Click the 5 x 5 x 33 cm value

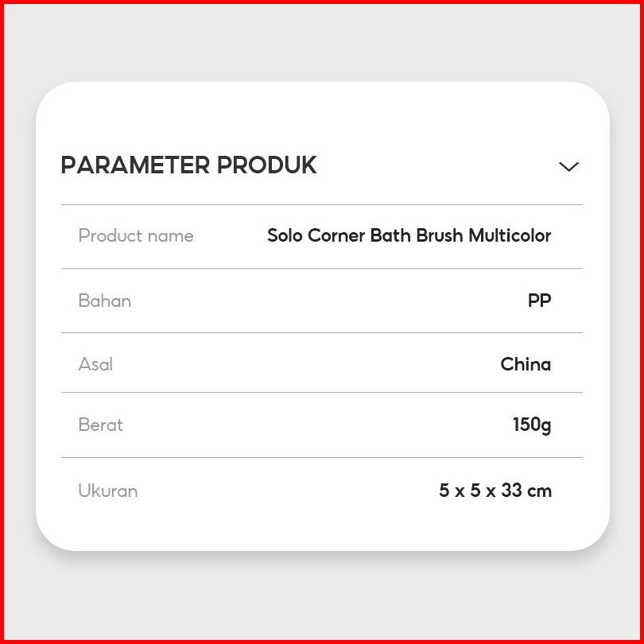495,491
